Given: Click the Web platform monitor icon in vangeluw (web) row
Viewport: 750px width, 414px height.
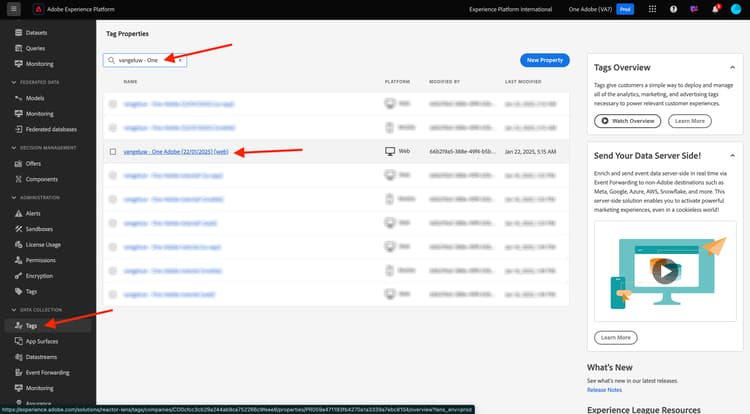Looking at the screenshot, I should pyautogui.click(x=390, y=152).
